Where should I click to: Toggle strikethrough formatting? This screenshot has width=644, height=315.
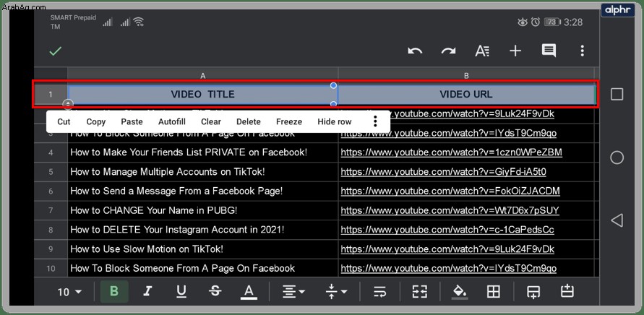coord(215,292)
